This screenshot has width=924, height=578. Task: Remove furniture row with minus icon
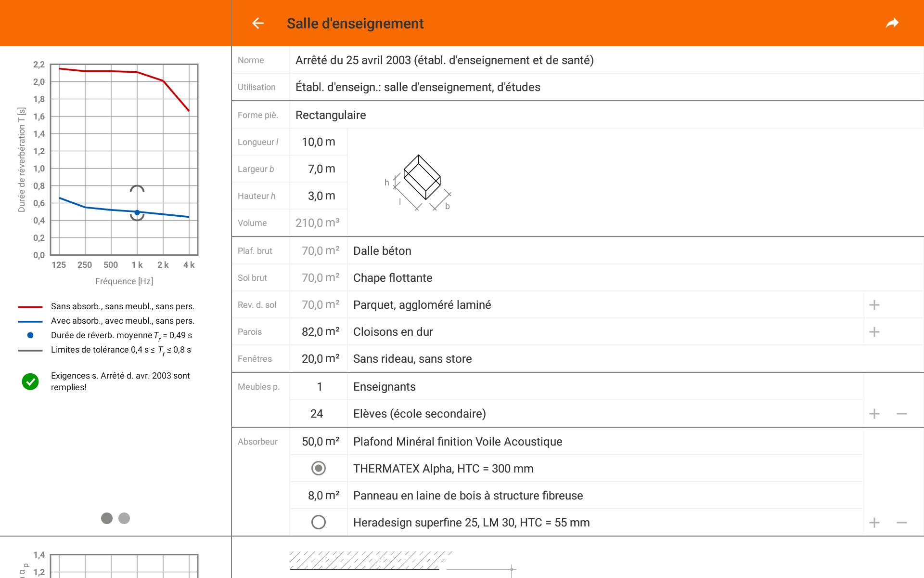[901, 414]
